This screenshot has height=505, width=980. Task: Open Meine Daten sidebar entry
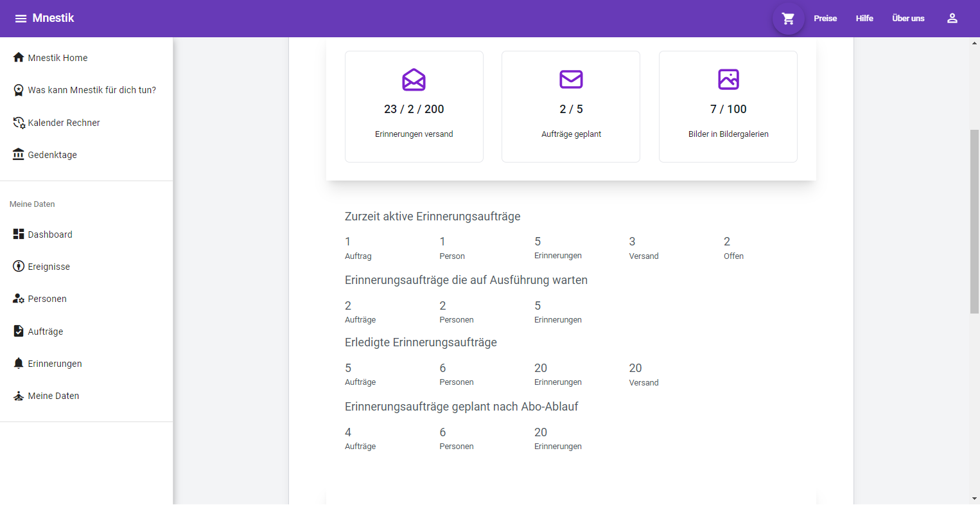(53, 396)
